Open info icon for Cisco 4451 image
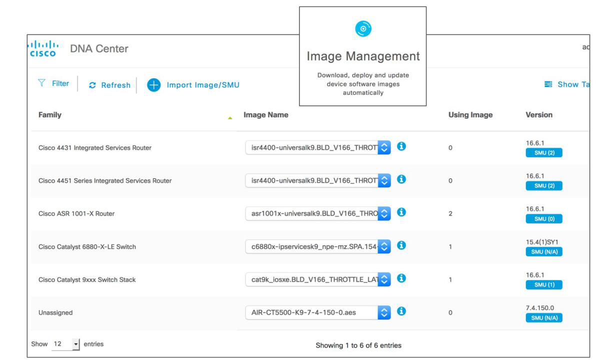The width and height of the screenshot is (602, 364). click(401, 180)
